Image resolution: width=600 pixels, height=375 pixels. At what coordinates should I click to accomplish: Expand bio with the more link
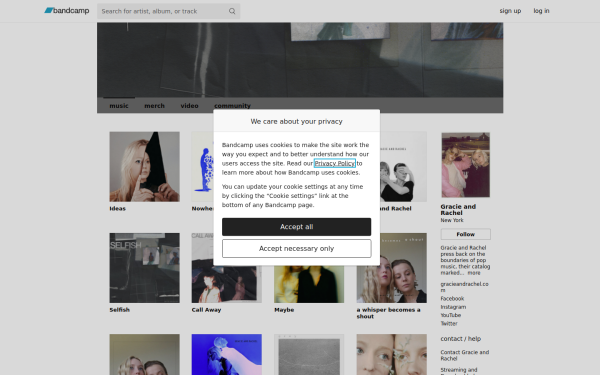[474, 273]
